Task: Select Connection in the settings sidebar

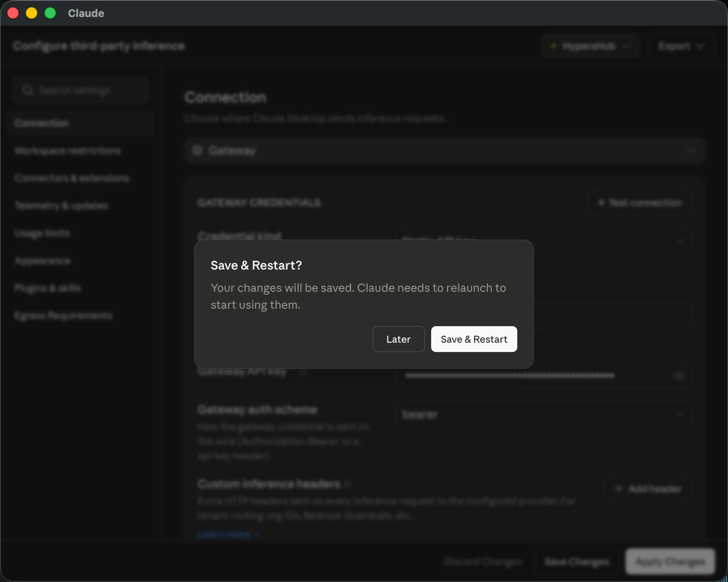Action: [80, 123]
